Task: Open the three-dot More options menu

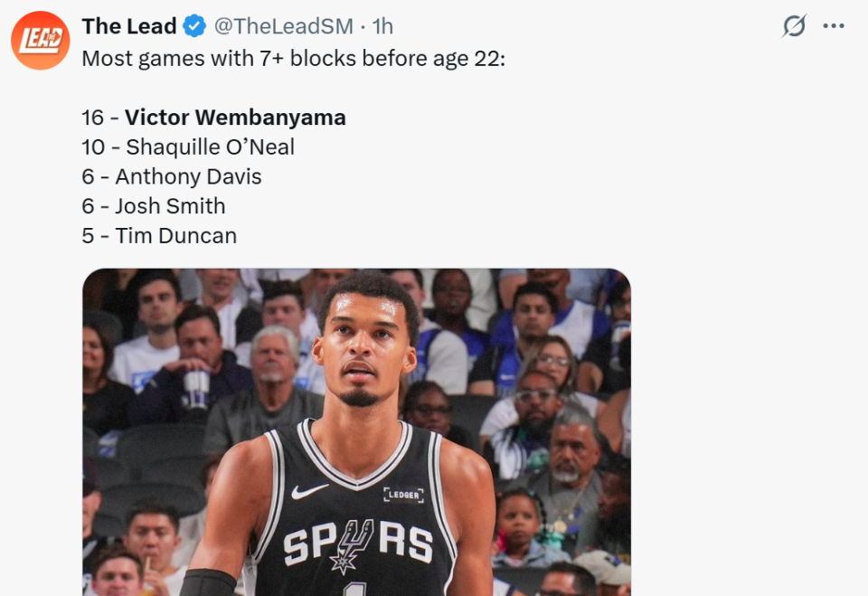Action: pos(833,27)
